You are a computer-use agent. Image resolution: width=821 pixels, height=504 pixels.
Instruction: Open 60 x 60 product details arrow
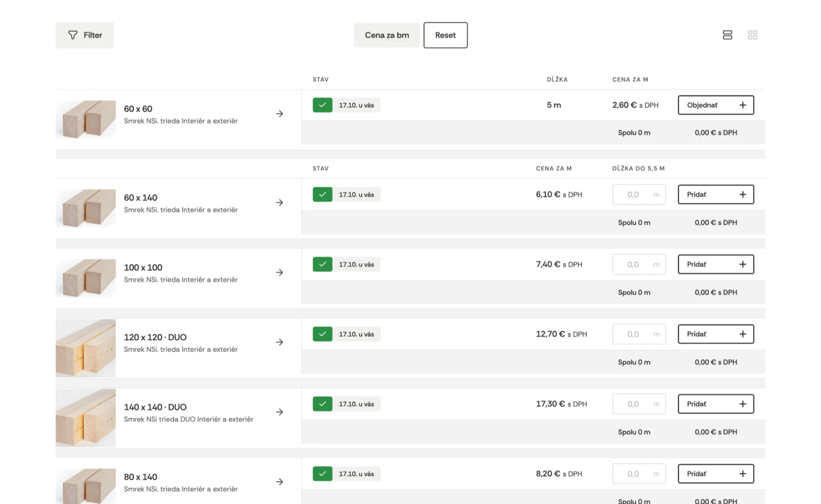[280, 114]
